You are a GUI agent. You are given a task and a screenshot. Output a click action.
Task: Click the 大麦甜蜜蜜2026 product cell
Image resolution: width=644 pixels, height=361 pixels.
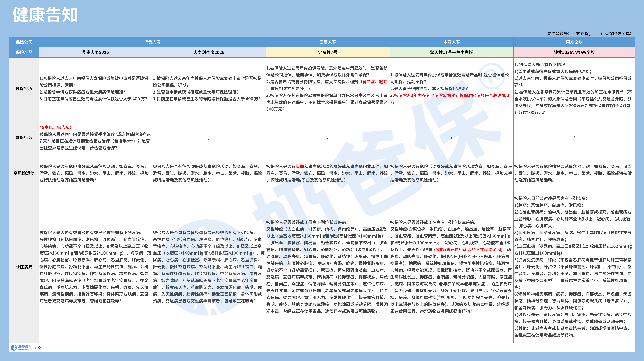point(209,52)
